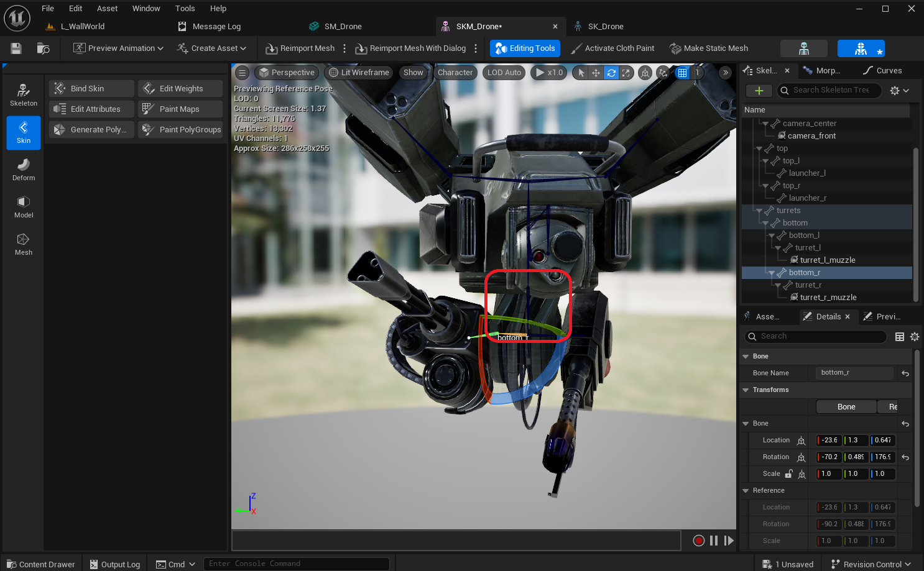This screenshot has width=924, height=571.
Task: Choose the Select mode arrow in viewport
Action: tap(581, 73)
